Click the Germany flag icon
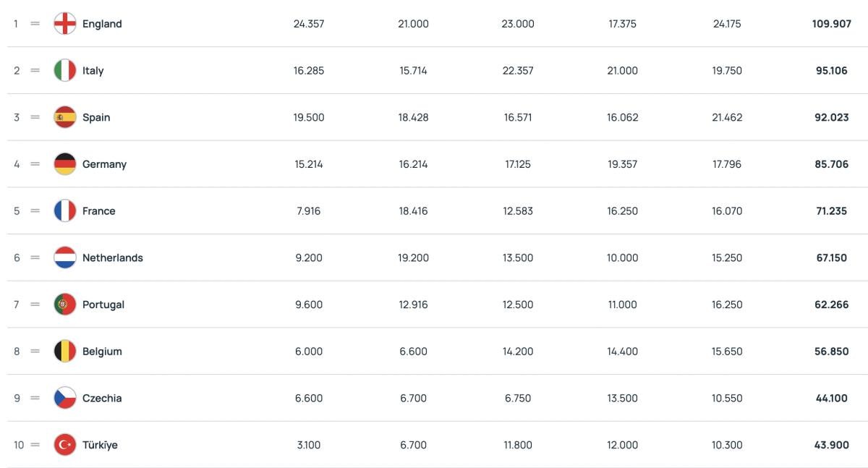The width and height of the screenshot is (868, 468). click(x=65, y=164)
